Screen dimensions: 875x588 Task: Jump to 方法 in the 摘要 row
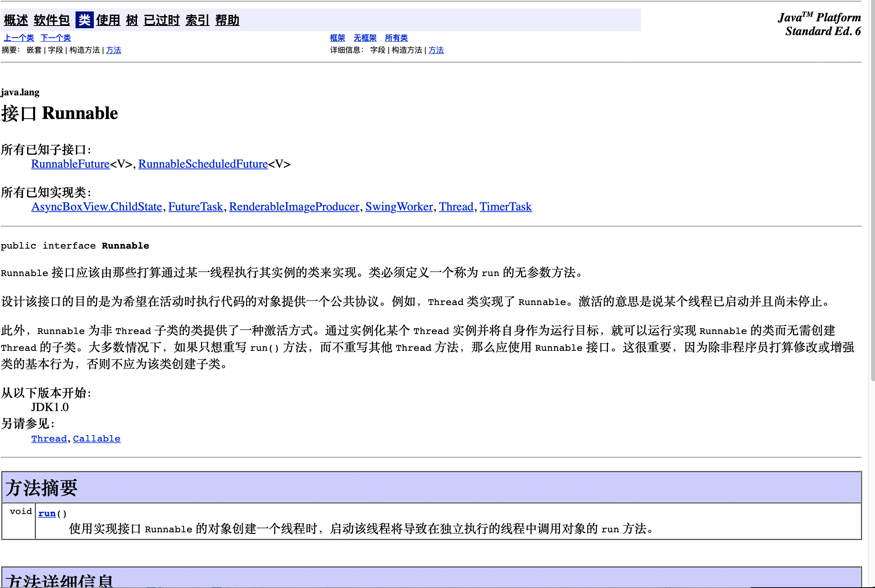[x=114, y=50]
